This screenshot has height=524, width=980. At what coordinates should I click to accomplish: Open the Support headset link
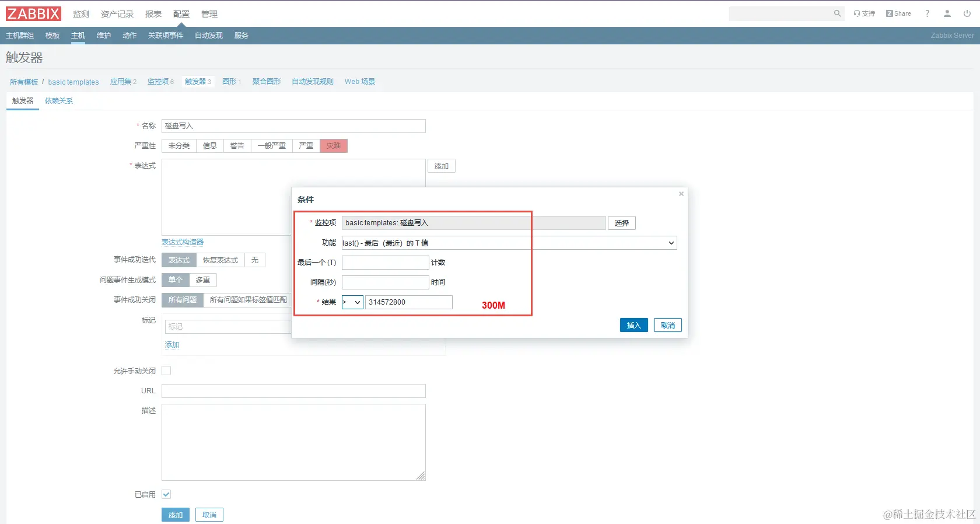click(864, 13)
